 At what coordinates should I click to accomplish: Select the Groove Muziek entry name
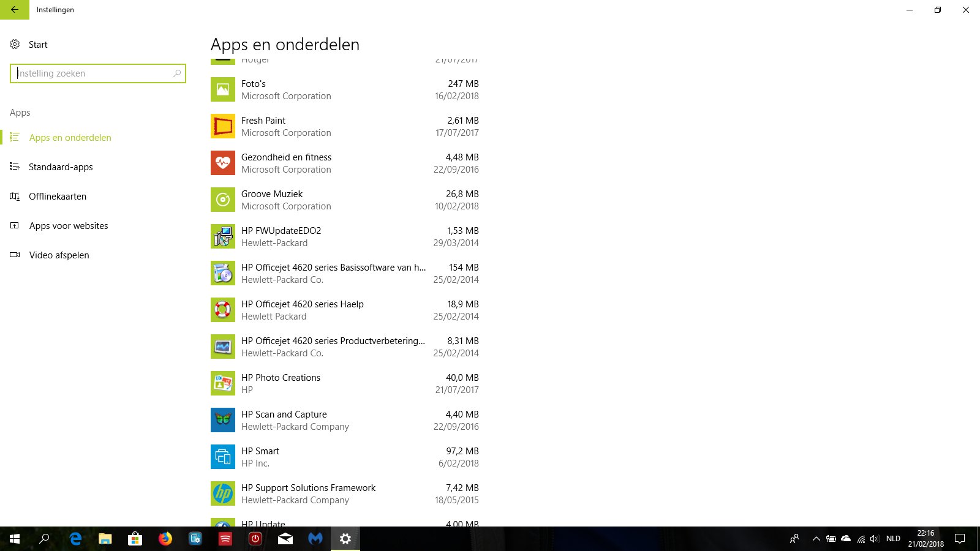[x=272, y=194]
